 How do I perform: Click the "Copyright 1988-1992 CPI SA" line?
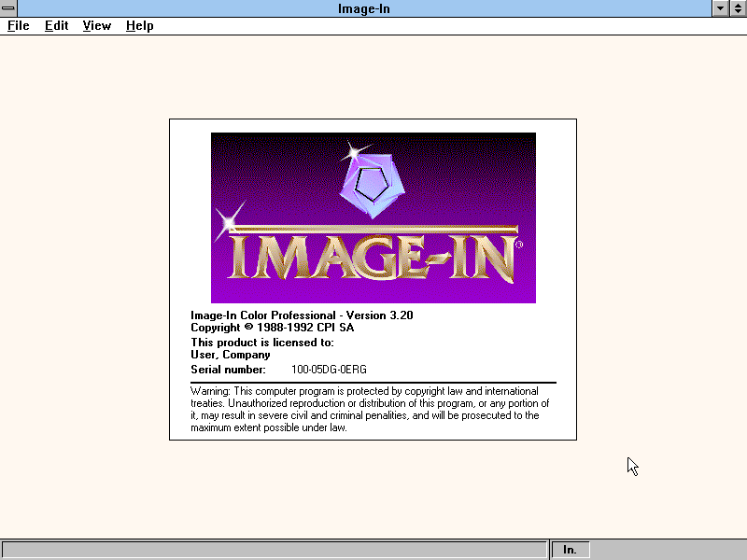[x=272, y=328]
